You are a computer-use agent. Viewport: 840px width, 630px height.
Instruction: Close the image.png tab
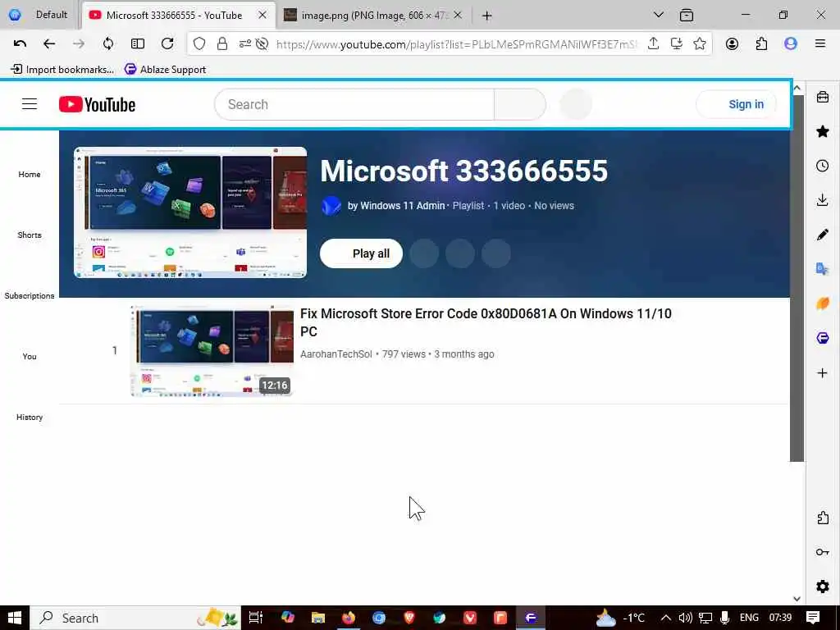click(458, 15)
